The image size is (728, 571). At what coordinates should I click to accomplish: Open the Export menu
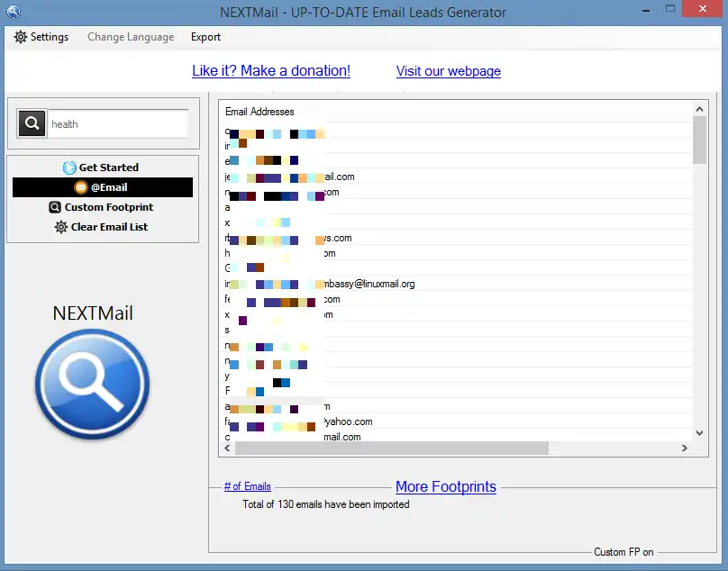[205, 37]
